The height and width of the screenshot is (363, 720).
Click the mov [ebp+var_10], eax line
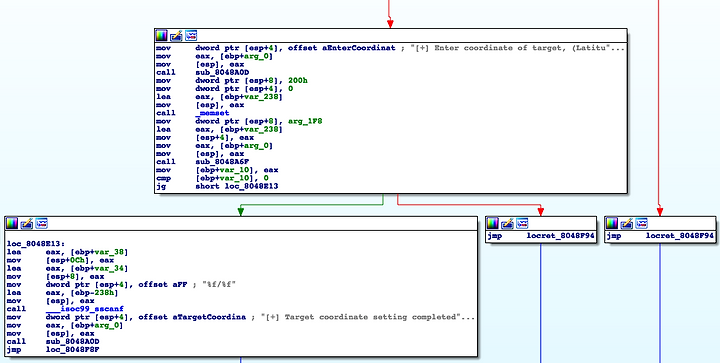pos(217,170)
